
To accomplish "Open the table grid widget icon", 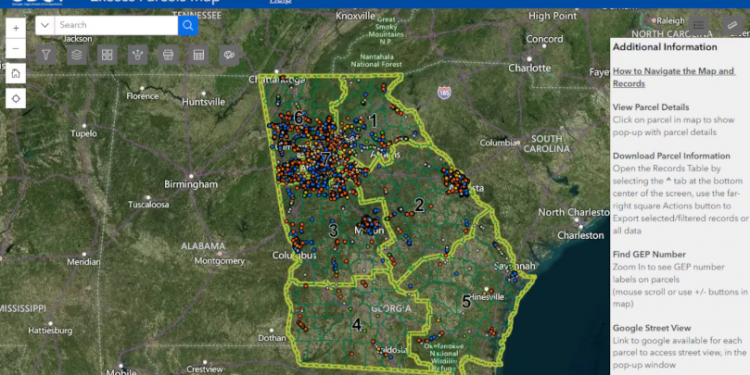I will (199, 55).
